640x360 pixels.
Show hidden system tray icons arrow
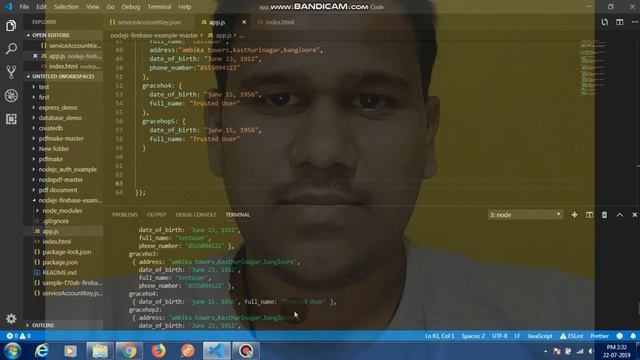click(x=546, y=351)
